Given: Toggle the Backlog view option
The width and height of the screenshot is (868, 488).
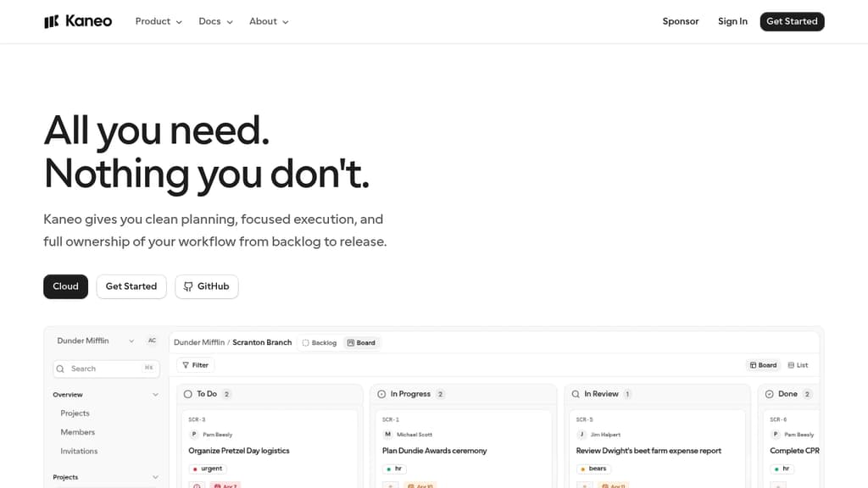Looking at the screenshot, I should [x=319, y=342].
